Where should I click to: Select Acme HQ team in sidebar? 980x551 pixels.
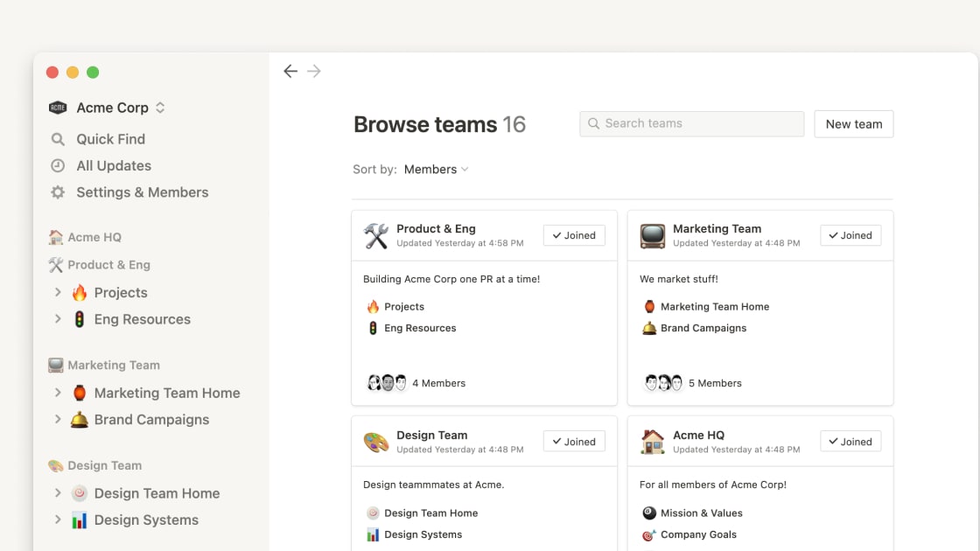pyautogui.click(x=94, y=237)
